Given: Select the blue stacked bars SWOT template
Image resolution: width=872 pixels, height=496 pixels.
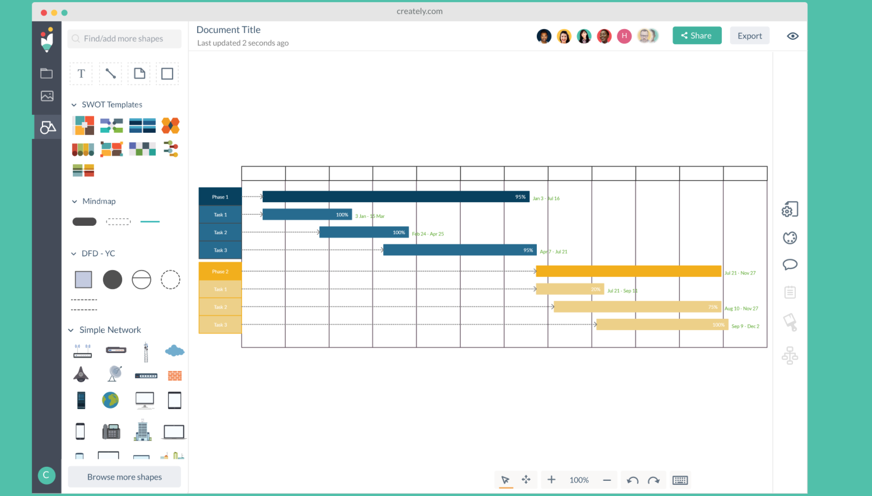Looking at the screenshot, I should point(142,126).
